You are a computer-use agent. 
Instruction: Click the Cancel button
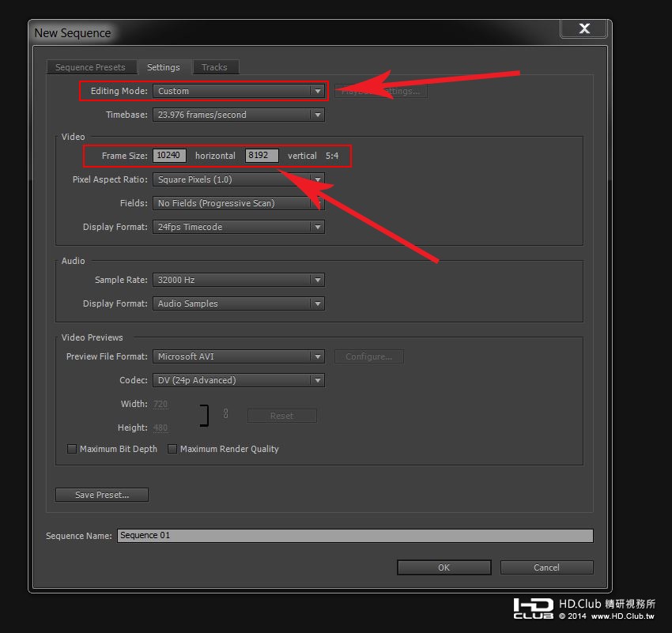[x=547, y=567]
